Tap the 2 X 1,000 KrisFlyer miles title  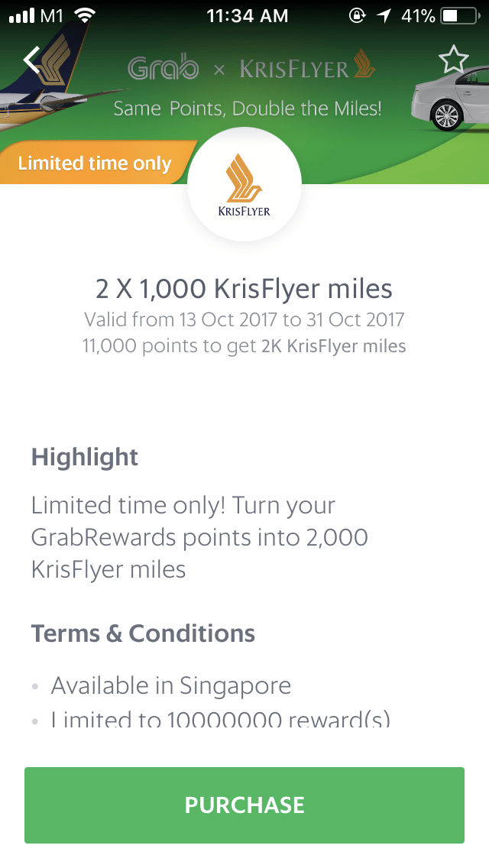coord(244,290)
